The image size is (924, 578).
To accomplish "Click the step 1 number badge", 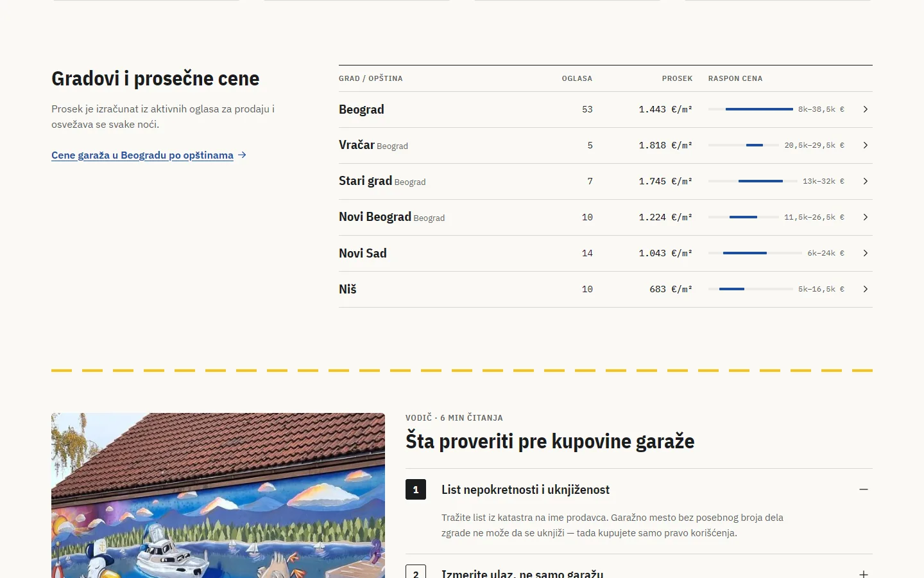I will coord(416,489).
